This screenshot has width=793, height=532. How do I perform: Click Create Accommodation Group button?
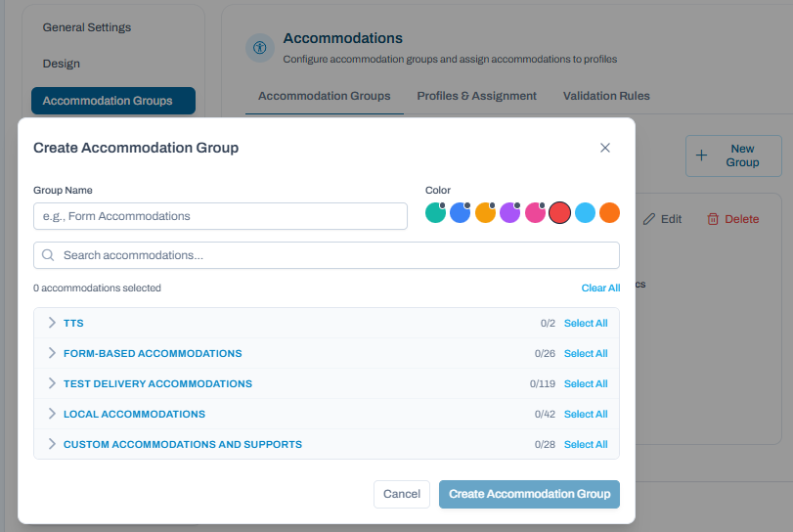tap(529, 494)
